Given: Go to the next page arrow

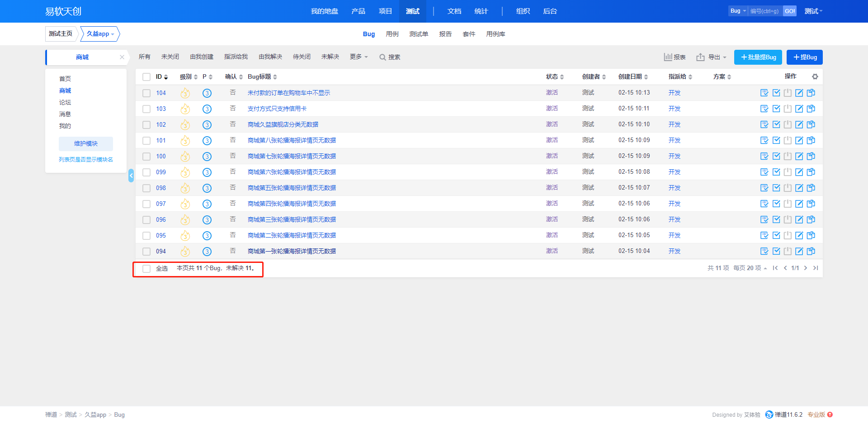Looking at the screenshot, I should click(806, 268).
